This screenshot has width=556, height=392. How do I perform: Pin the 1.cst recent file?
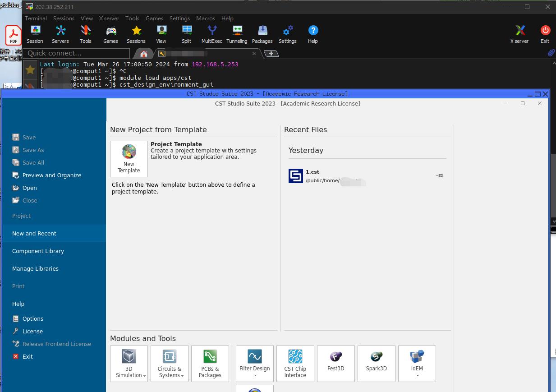[440, 175]
